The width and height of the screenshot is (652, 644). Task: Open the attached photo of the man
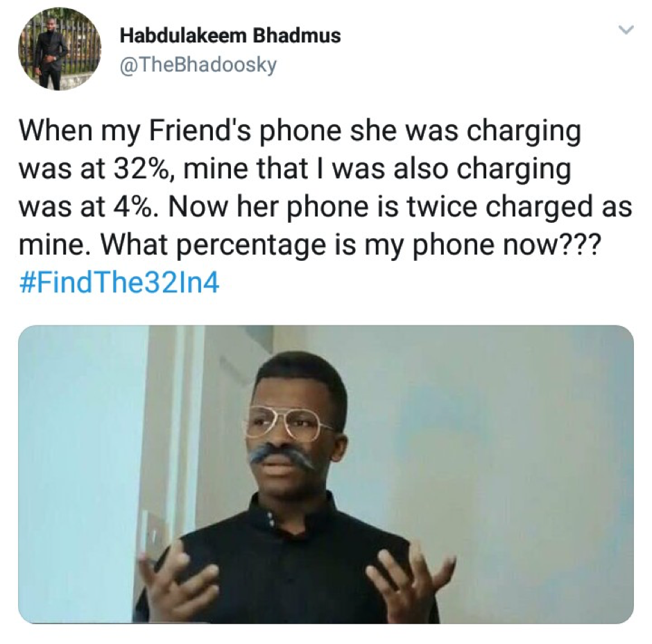pyautogui.click(x=326, y=474)
